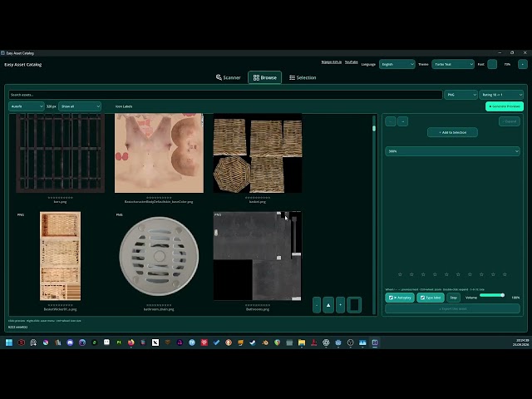This screenshot has width=532, height=399.
Task: Select the bathroom_drain.png thumbnail
Action: click(159, 256)
